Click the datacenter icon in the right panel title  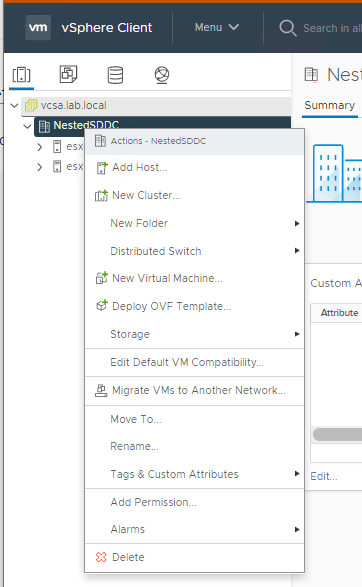311,74
